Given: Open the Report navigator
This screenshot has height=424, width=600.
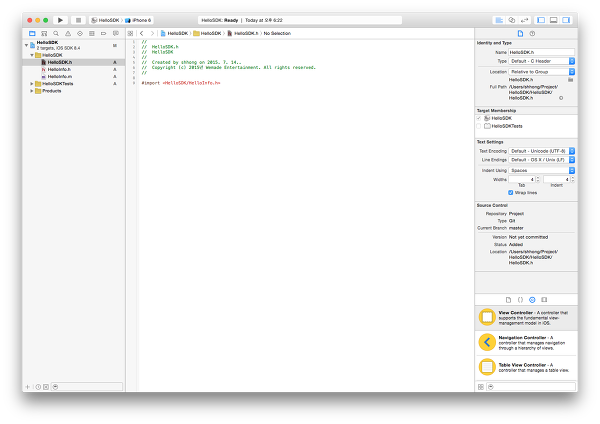Looking at the screenshot, I should tap(116, 33).
